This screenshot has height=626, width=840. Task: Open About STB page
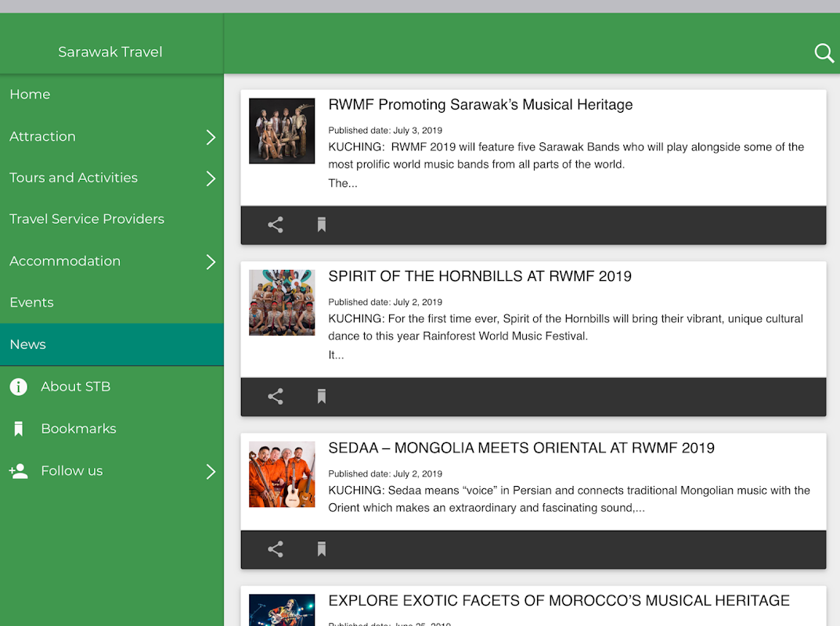tap(111, 387)
